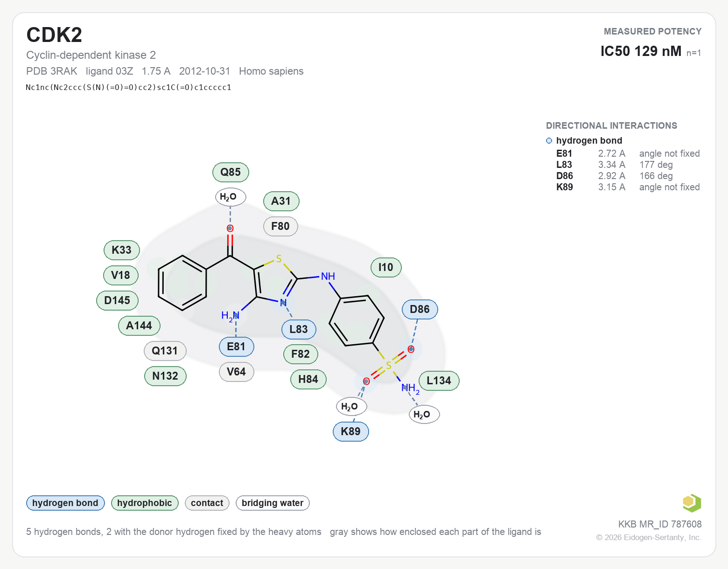The image size is (728, 569).
Task: Click the MEASURED POTENCY heading
Action: pos(652,31)
